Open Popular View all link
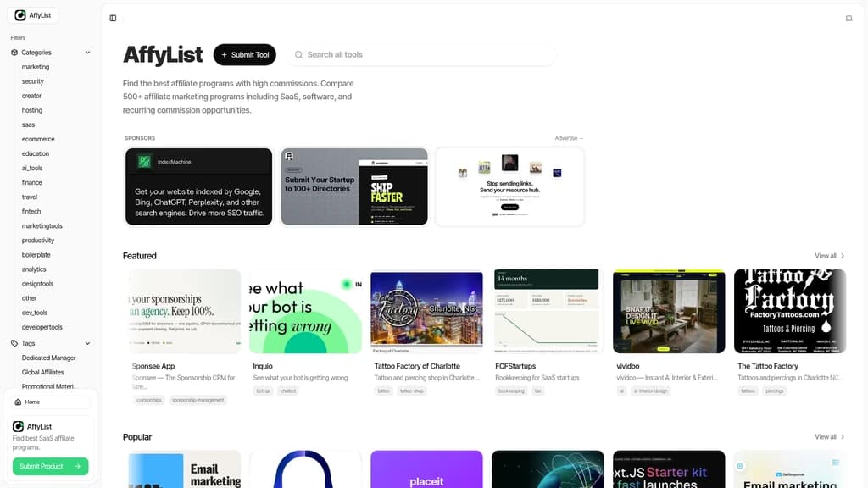This screenshot has height=488, width=868. tap(829, 437)
